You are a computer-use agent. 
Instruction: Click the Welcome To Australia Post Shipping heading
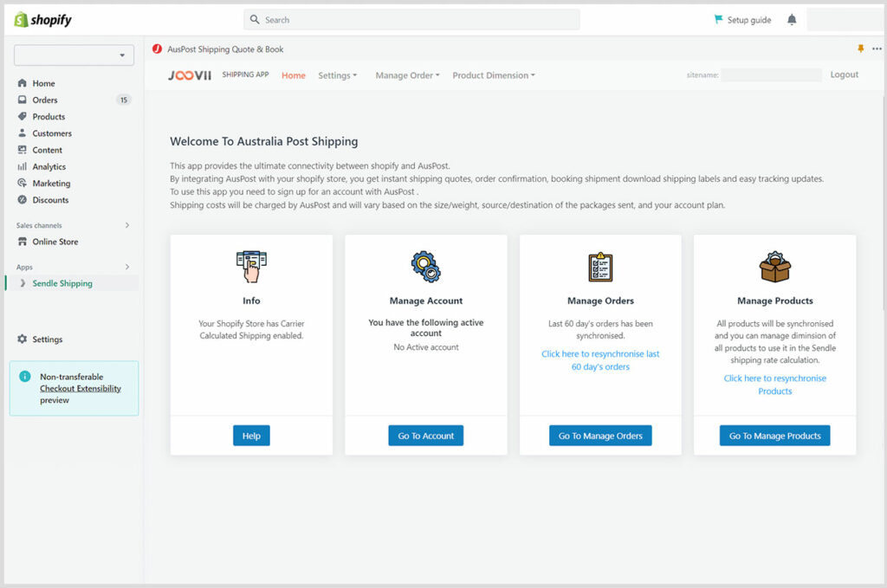(264, 141)
